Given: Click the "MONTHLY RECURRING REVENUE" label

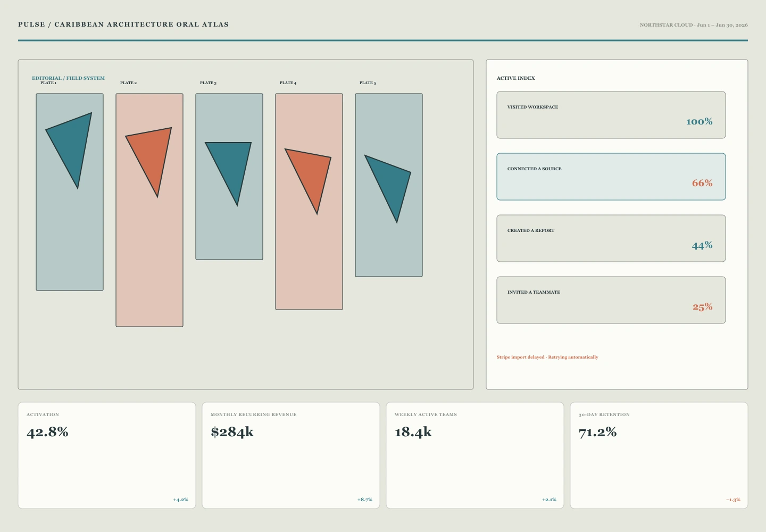Looking at the screenshot, I should click(x=254, y=414).
